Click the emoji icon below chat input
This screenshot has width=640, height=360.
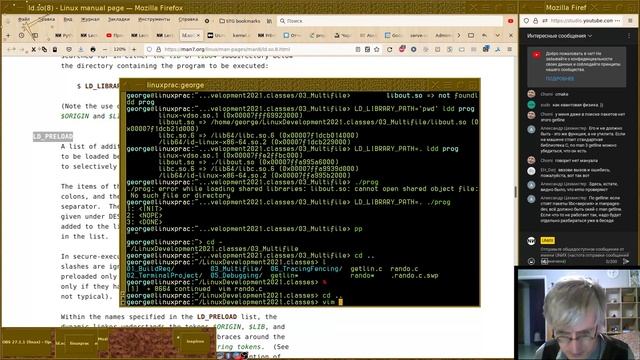pos(531,261)
